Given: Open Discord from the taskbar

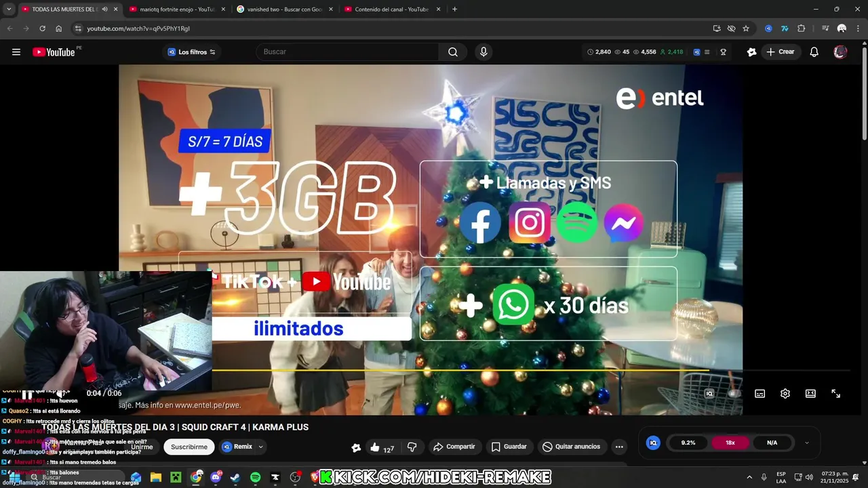Looking at the screenshot, I should [x=216, y=478].
